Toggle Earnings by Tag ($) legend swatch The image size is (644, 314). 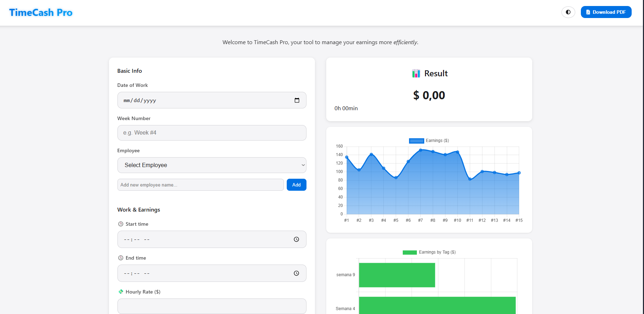(x=410, y=253)
